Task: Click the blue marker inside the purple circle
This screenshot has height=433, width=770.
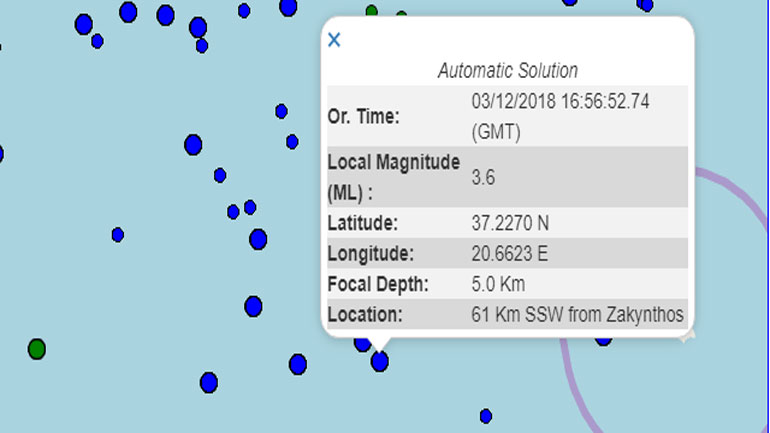Action: pyautogui.click(x=604, y=339)
